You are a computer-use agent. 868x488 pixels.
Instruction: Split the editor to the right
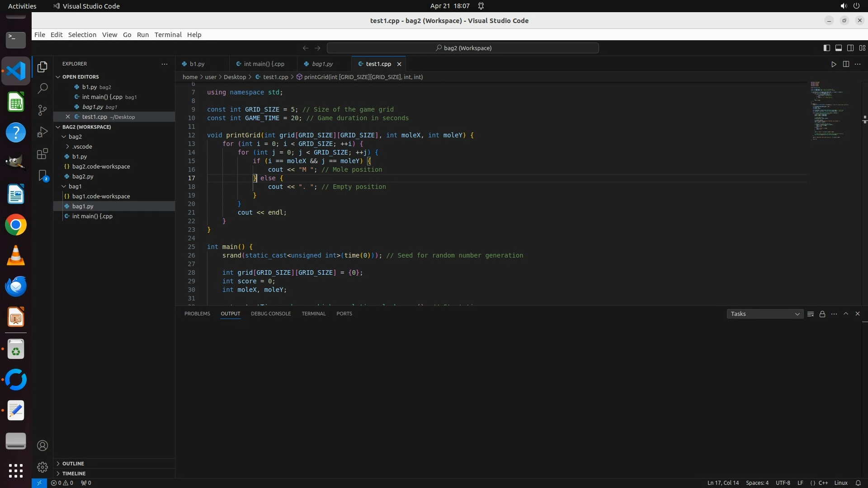tap(846, 64)
